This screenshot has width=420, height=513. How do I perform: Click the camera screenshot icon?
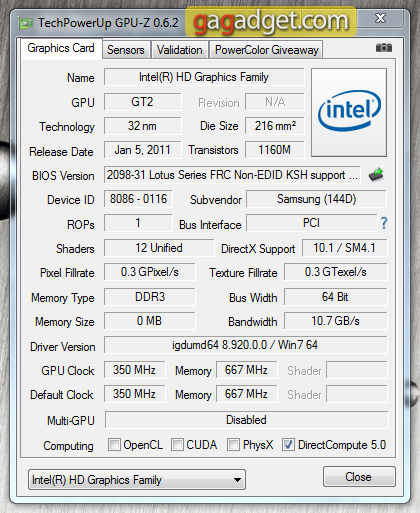coord(384,48)
